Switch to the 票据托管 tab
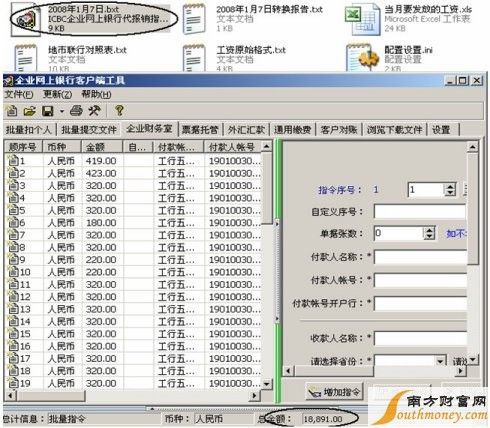 [x=200, y=130]
